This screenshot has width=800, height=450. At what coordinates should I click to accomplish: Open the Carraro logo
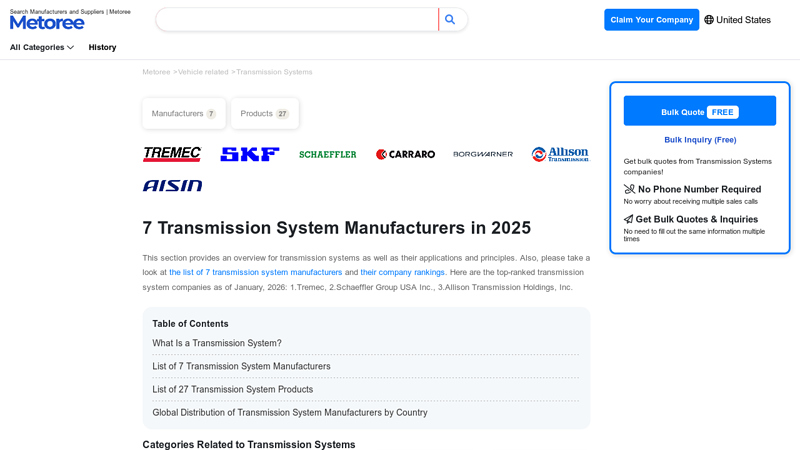[x=406, y=154]
